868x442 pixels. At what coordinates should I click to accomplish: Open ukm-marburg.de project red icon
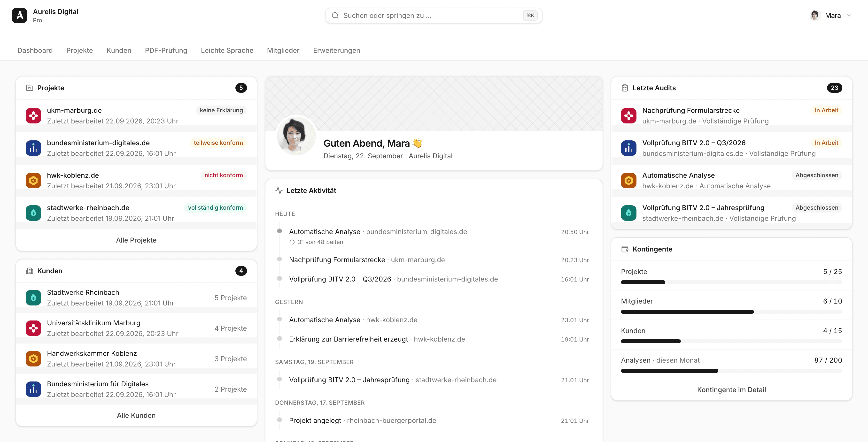[33, 115]
